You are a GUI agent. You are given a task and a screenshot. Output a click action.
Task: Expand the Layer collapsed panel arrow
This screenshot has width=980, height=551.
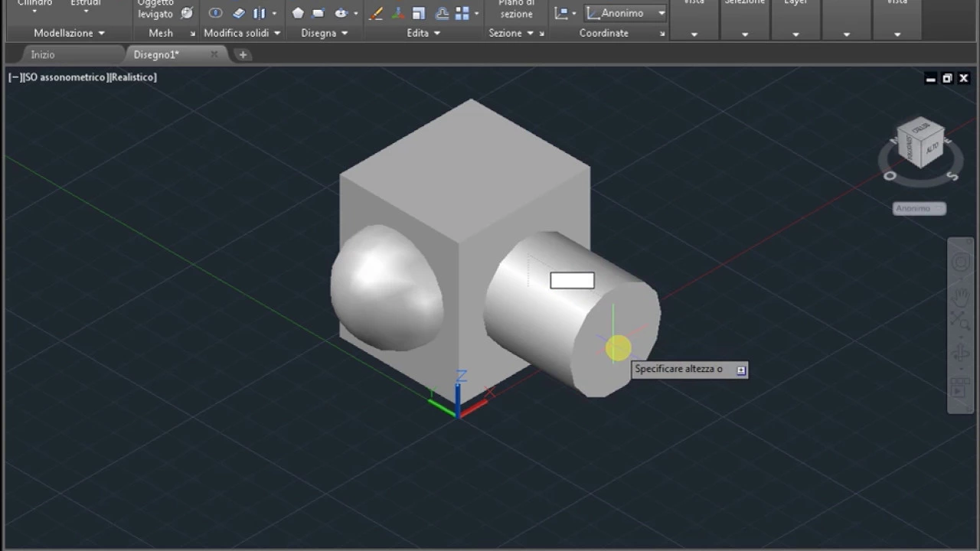[x=795, y=34]
